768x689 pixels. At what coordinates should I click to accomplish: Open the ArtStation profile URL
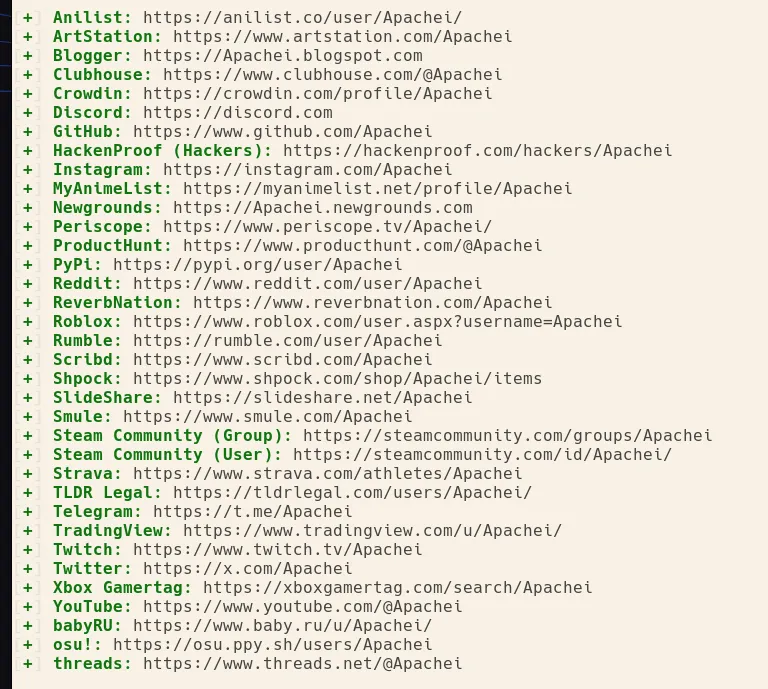pyautogui.click(x=342, y=37)
